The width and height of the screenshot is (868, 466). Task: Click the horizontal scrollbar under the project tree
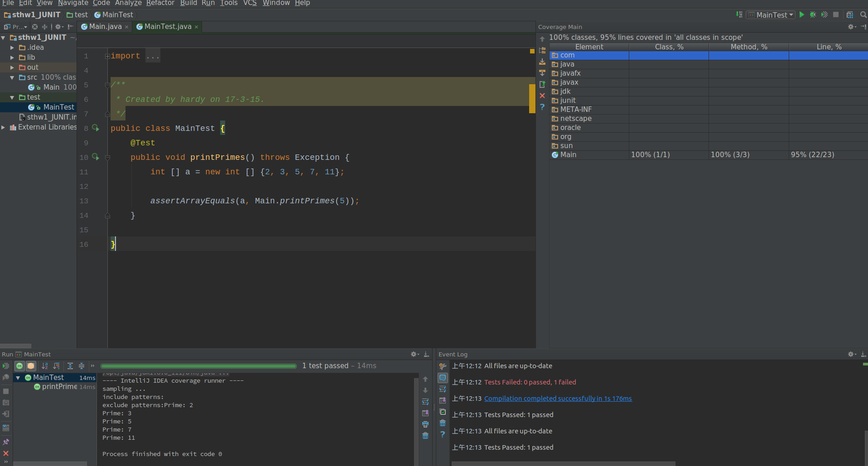point(16,346)
